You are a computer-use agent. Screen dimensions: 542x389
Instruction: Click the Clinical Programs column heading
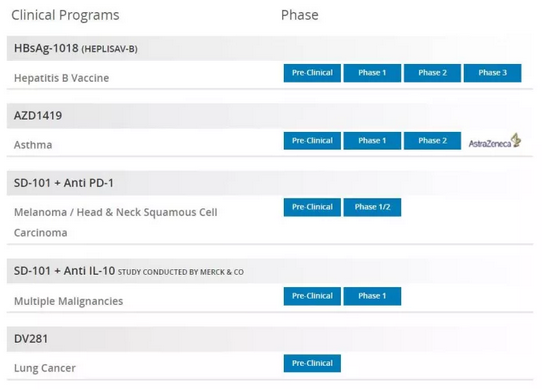coord(65,16)
